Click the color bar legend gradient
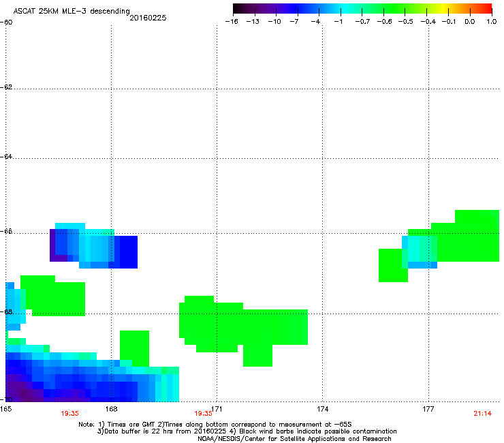 click(362, 9)
